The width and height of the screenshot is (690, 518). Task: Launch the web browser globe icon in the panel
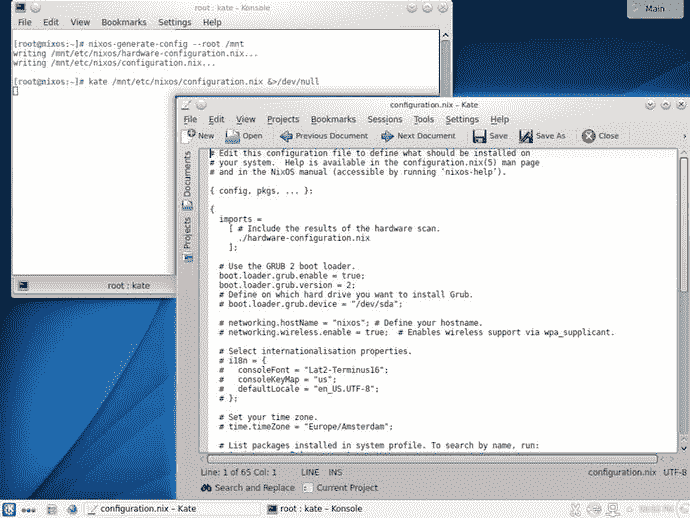coord(72,510)
